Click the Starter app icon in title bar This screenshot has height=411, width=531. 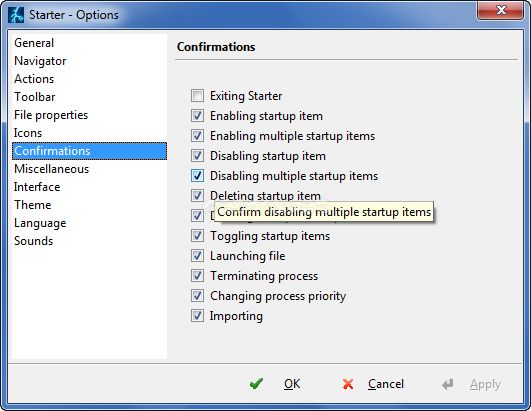16,15
